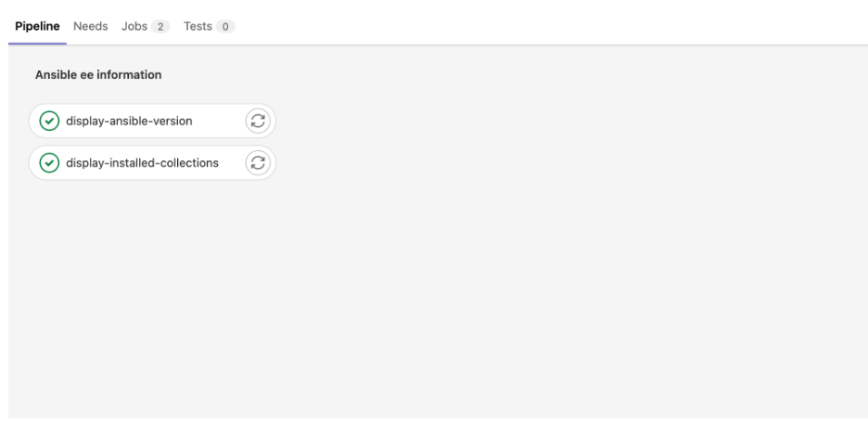This screenshot has width=868, height=421.
Task: Click the Ansible ee information stage title
Action: [98, 75]
